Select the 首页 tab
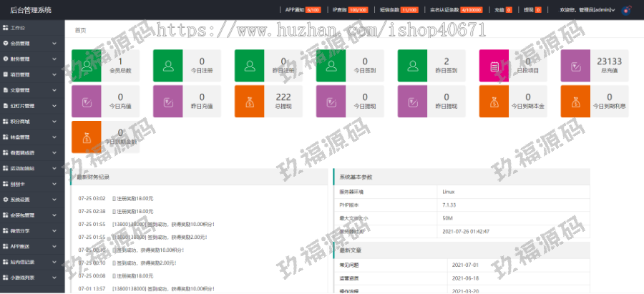 [x=81, y=31]
